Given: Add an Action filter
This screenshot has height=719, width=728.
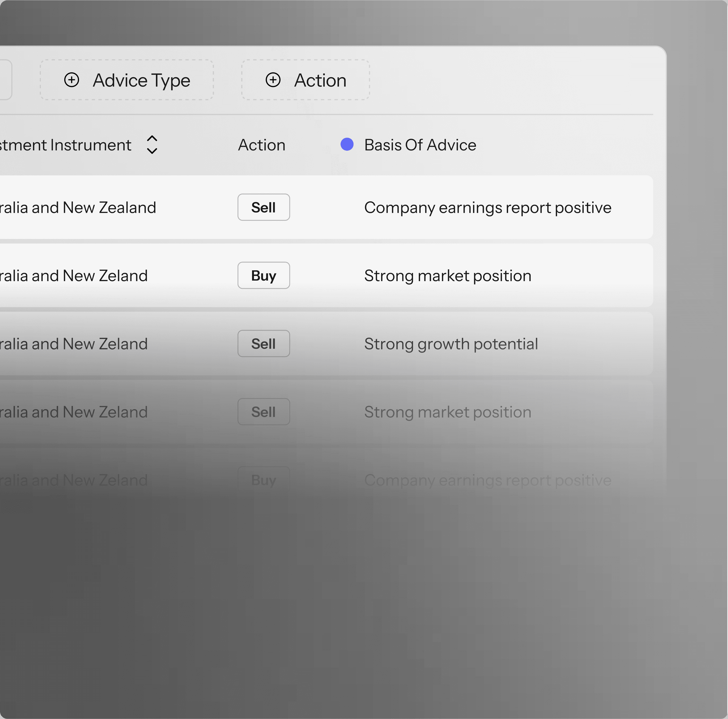Looking at the screenshot, I should 306,80.
